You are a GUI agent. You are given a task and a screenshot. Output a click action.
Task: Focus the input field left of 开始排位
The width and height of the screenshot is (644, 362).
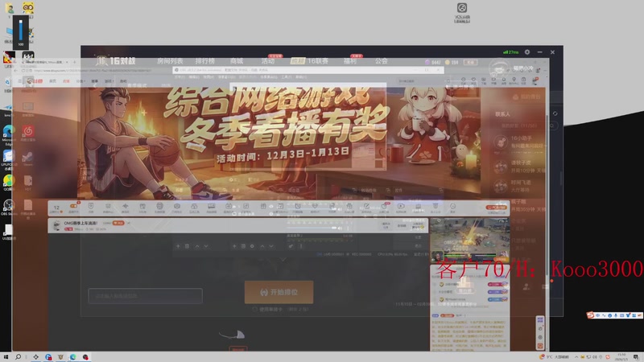click(x=145, y=295)
